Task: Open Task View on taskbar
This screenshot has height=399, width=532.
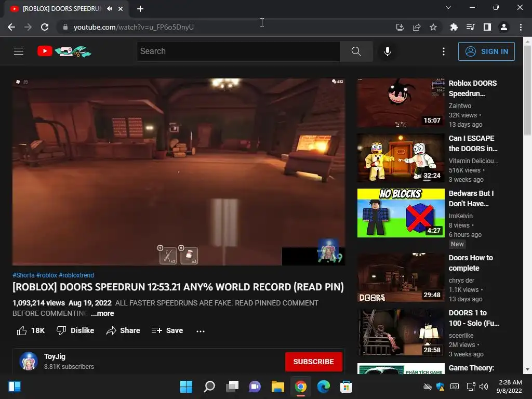Action: pyautogui.click(x=232, y=387)
